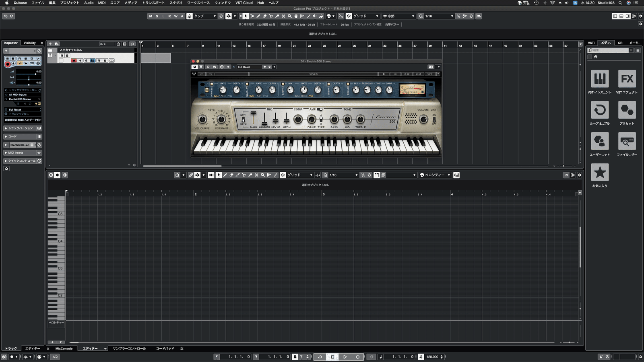Image resolution: width=644 pixels, height=362 pixels.
Task: Adjust the track volume slider in Inspector
Action: pos(29,74)
